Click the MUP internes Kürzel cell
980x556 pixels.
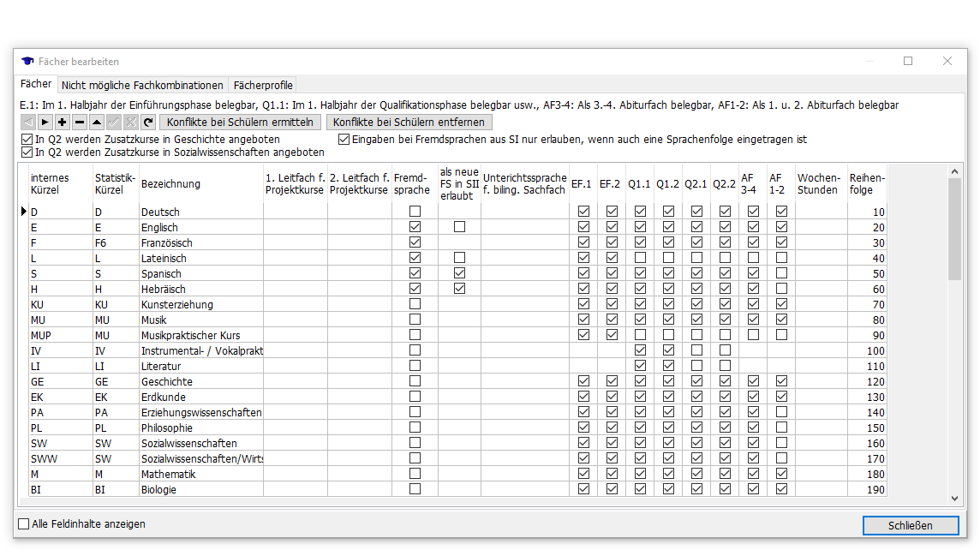(61, 335)
